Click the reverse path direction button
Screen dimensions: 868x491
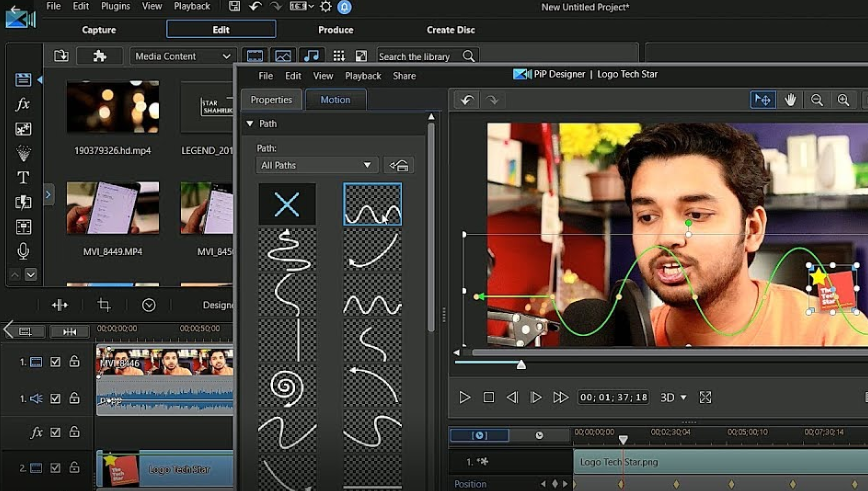click(398, 165)
